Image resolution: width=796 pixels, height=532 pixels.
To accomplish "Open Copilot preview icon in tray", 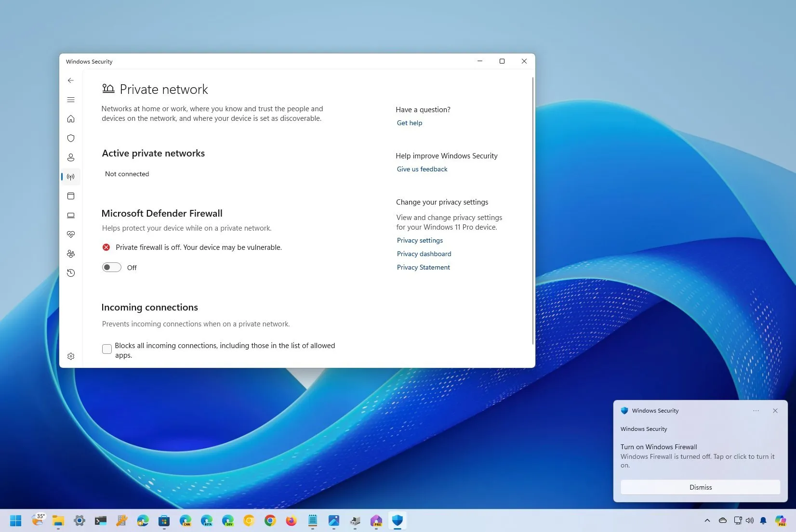I will (781, 520).
